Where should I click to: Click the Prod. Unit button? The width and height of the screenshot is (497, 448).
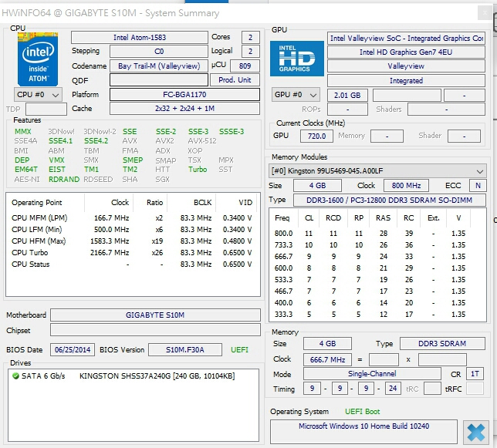pyautogui.click(x=235, y=79)
